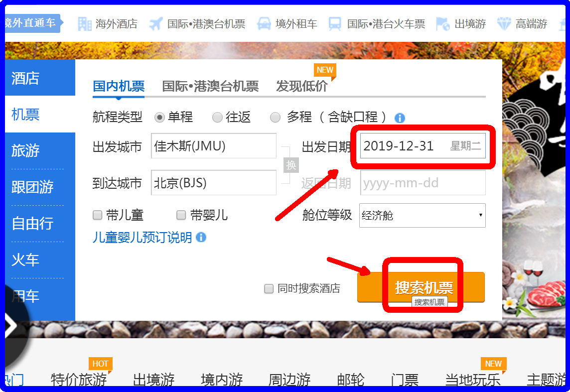Open the 舱位等级 cabin class dropdown
Screen dimensions: 570x392
pos(422,215)
